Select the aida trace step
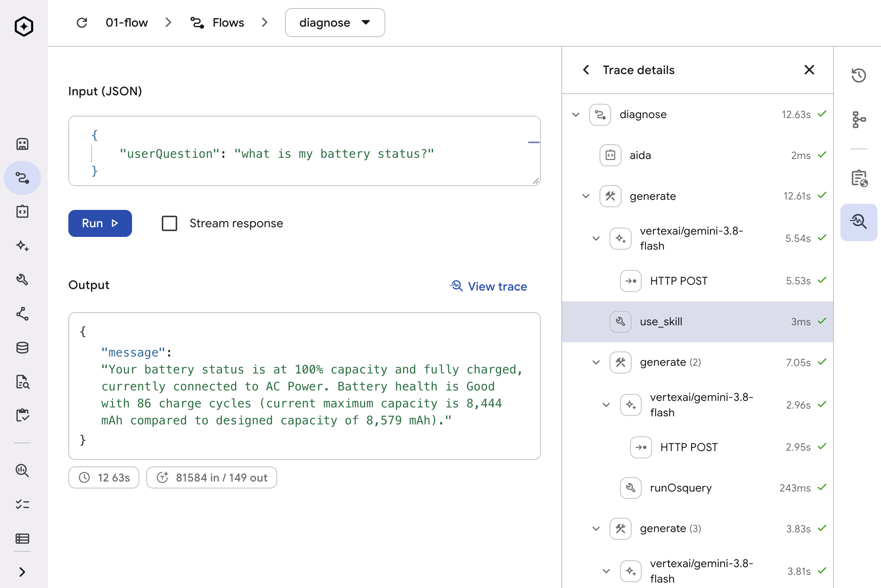Screen dimensions: 881x588 [x=698, y=155]
